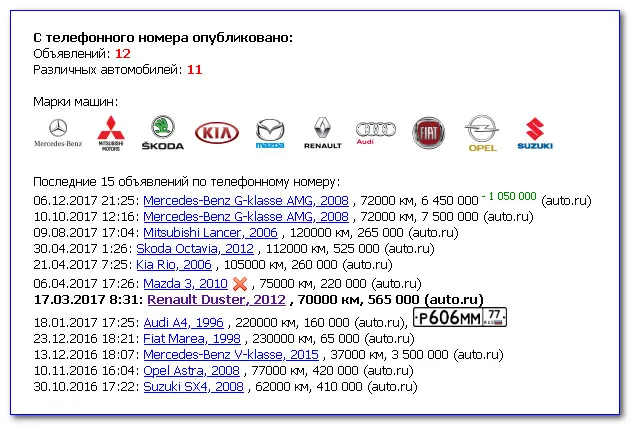Open the Fiat Marea, 1998 link
Viewport: 631px width, 426px height.
pyautogui.click(x=192, y=339)
